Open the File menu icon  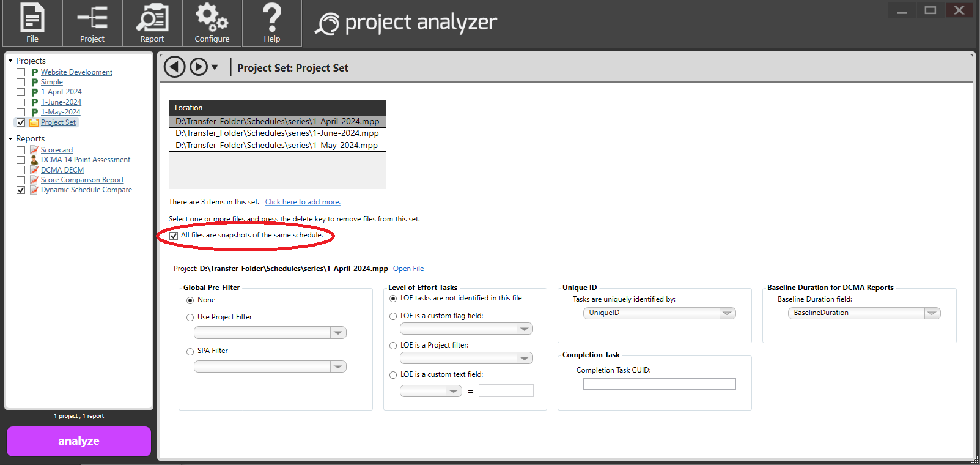coord(32,18)
